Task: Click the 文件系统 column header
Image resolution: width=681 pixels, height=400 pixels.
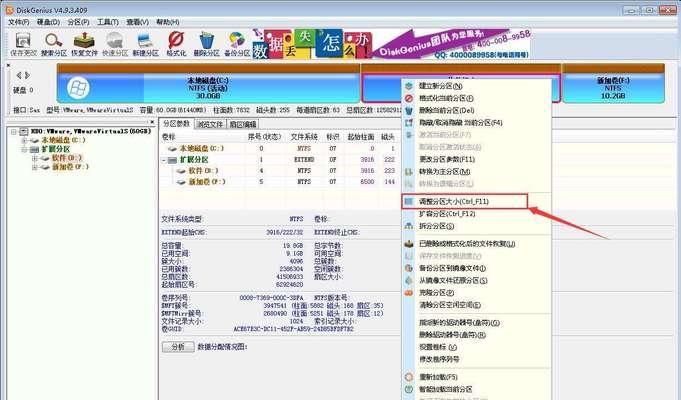Action: click(x=304, y=137)
